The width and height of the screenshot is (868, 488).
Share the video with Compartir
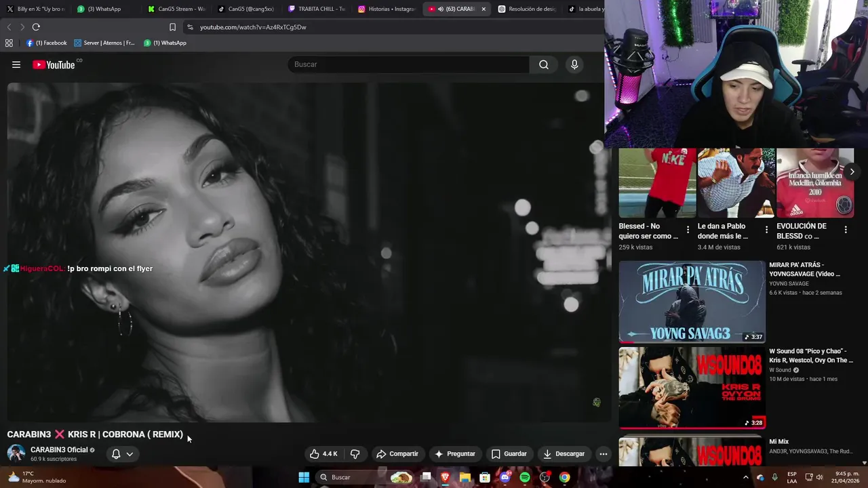pos(397,454)
